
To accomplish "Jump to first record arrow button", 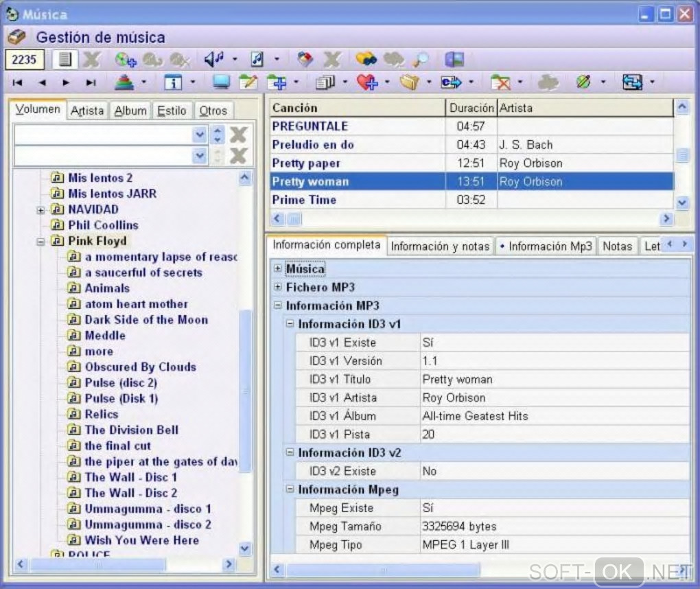I will pos(18,82).
